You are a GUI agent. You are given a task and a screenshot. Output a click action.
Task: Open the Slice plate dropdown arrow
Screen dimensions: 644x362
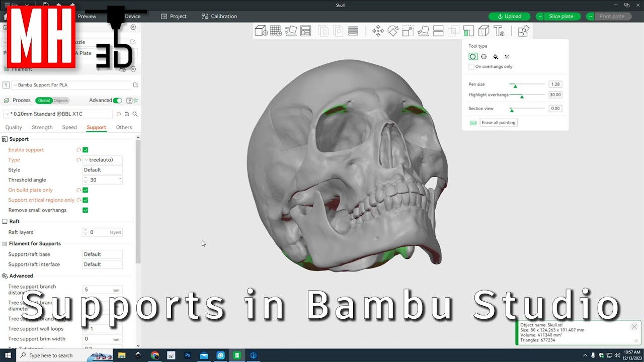540,17
